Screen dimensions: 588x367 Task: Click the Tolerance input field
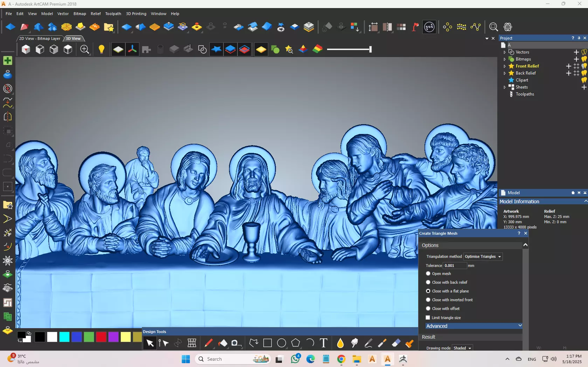coord(455,266)
